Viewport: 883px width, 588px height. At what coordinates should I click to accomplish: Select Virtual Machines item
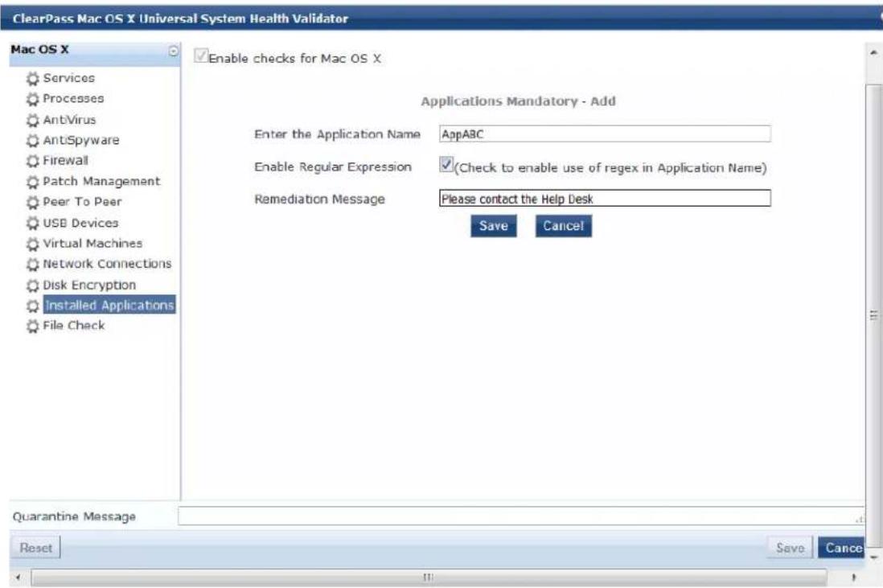point(92,243)
